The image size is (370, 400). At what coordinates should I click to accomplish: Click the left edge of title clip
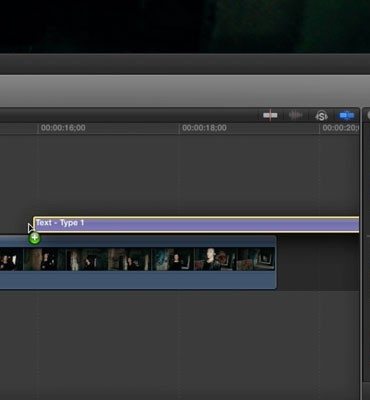[34, 225]
